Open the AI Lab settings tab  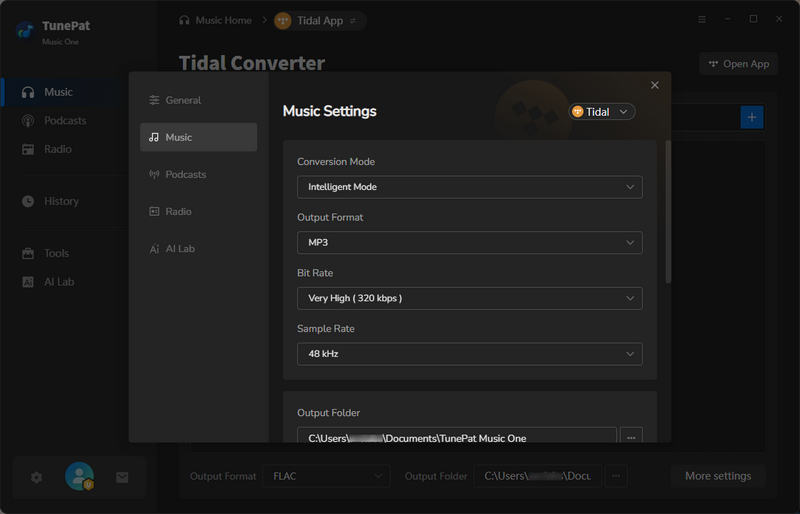tap(198, 249)
